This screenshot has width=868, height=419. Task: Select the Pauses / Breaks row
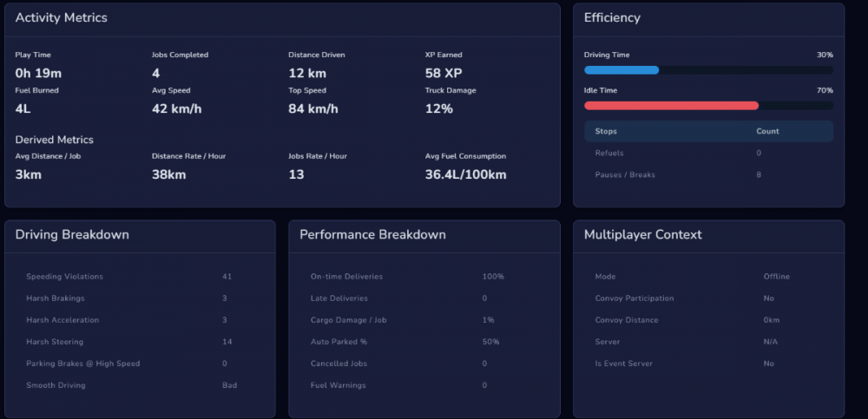pyautogui.click(x=707, y=174)
